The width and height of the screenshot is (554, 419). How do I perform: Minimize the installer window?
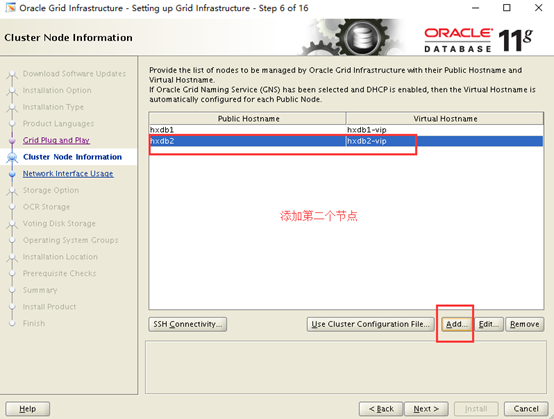tap(476, 7)
